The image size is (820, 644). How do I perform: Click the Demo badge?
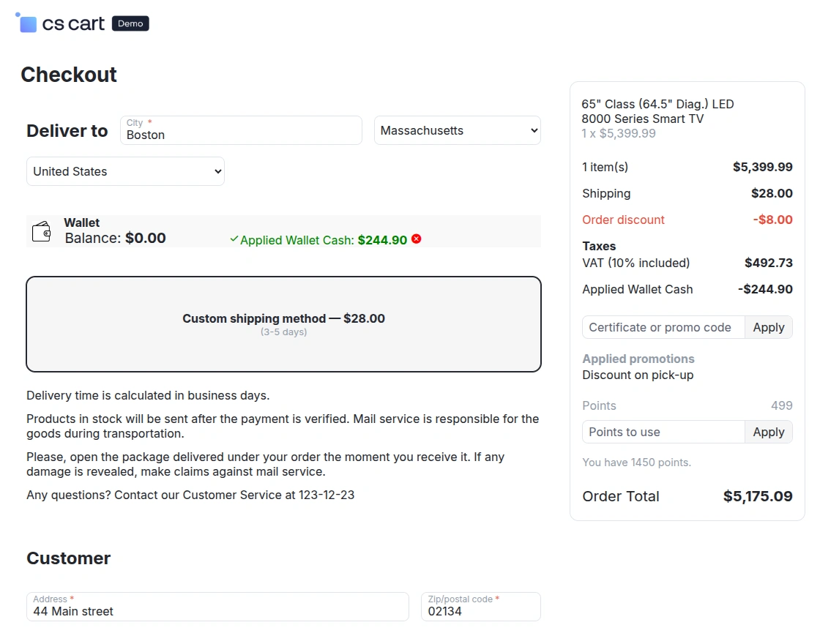(130, 23)
